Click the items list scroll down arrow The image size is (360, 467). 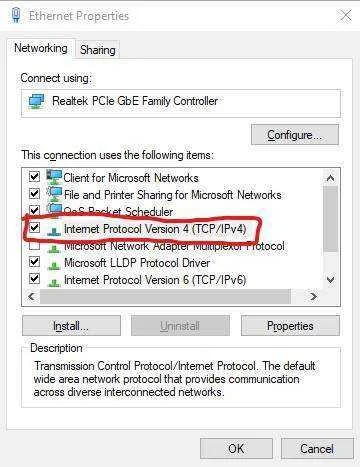pos(330,280)
